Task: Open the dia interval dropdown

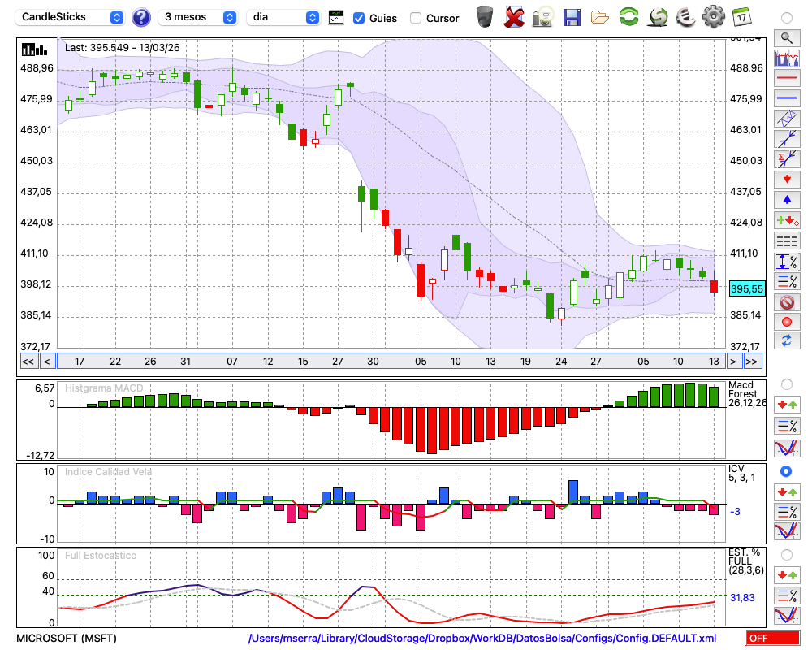Action: 283,17
